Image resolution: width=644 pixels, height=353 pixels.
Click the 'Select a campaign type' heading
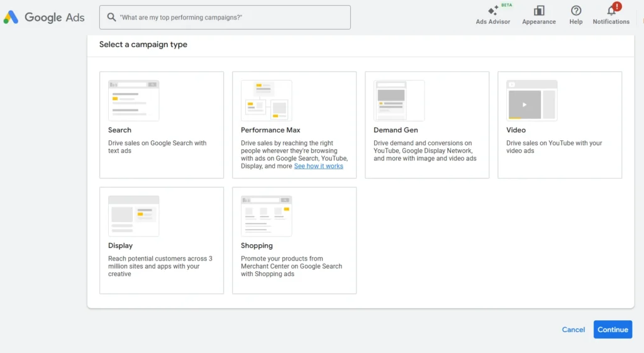[x=143, y=45]
